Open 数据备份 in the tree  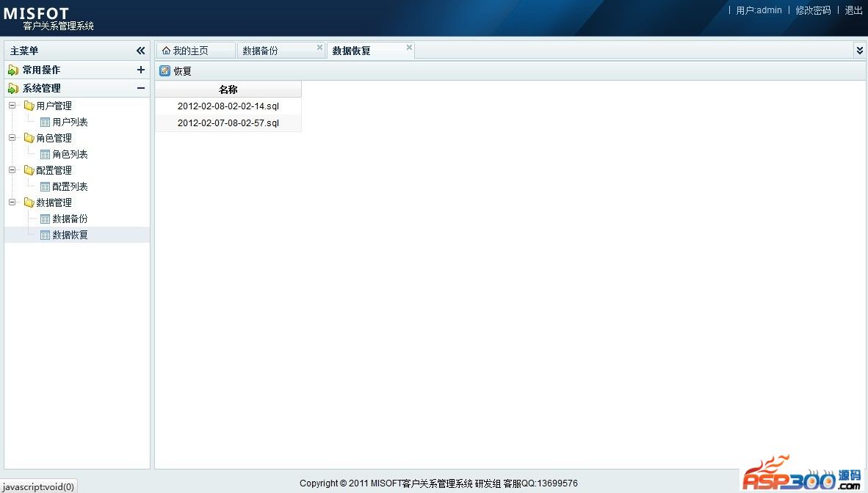pos(70,219)
